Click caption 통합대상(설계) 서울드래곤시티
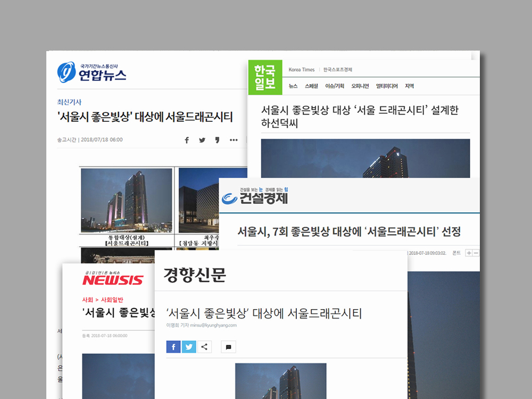Viewport: 532px width, 399px height. (x=127, y=240)
